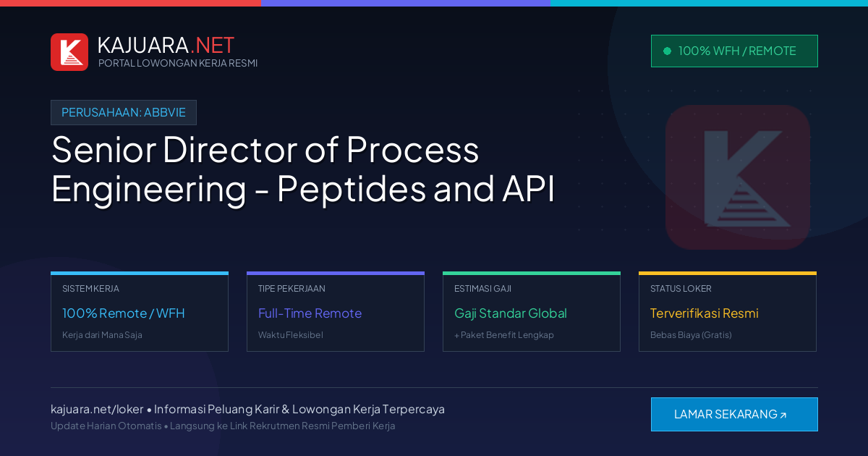Click the TIPE PEKERJAAN card label
This screenshot has width=868, height=456.
(292, 288)
